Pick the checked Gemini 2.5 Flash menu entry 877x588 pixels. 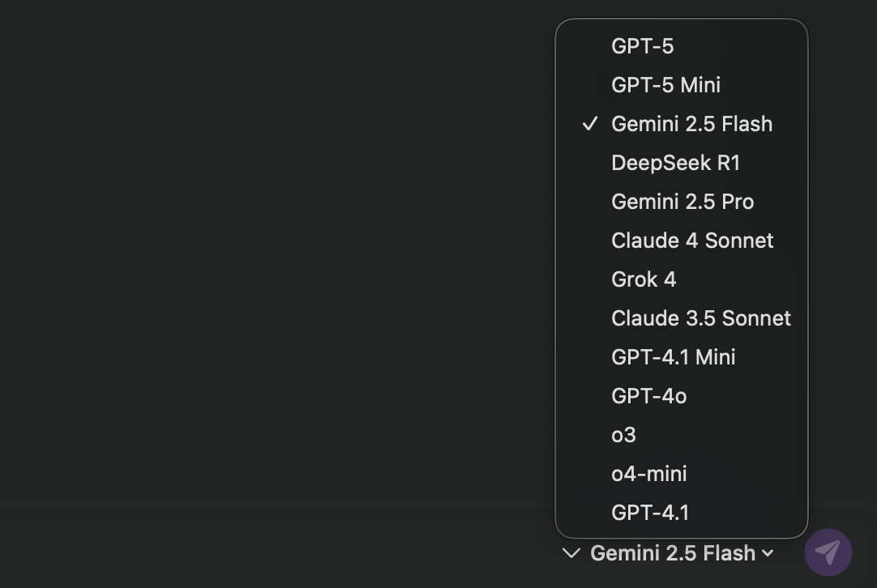point(691,124)
